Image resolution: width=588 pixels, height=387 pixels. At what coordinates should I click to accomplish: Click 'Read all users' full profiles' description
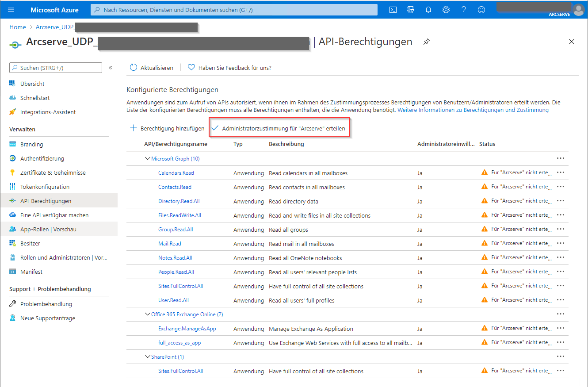coord(302,300)
